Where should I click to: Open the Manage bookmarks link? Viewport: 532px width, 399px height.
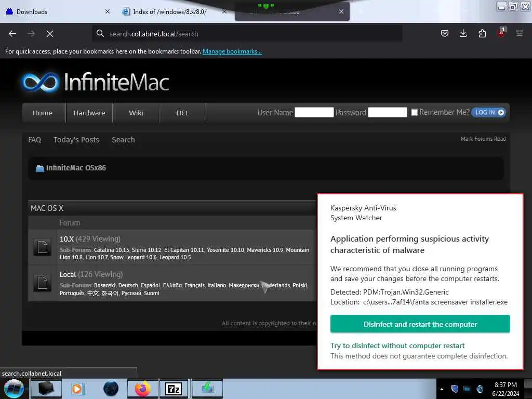click(x=232, y=51)
